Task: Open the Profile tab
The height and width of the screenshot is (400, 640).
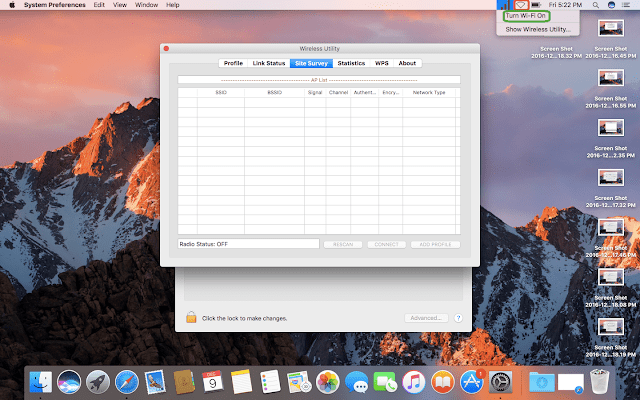Action: [233, 63]
